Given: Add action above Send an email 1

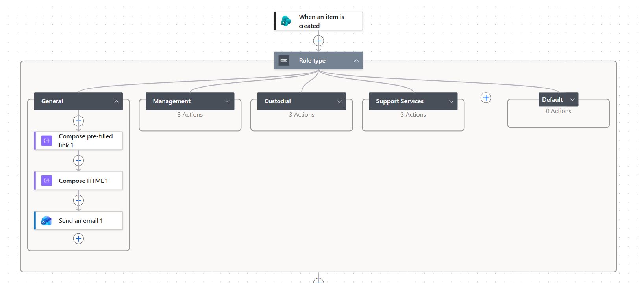Looking at the screenshot, I should [x=78, y=200].
